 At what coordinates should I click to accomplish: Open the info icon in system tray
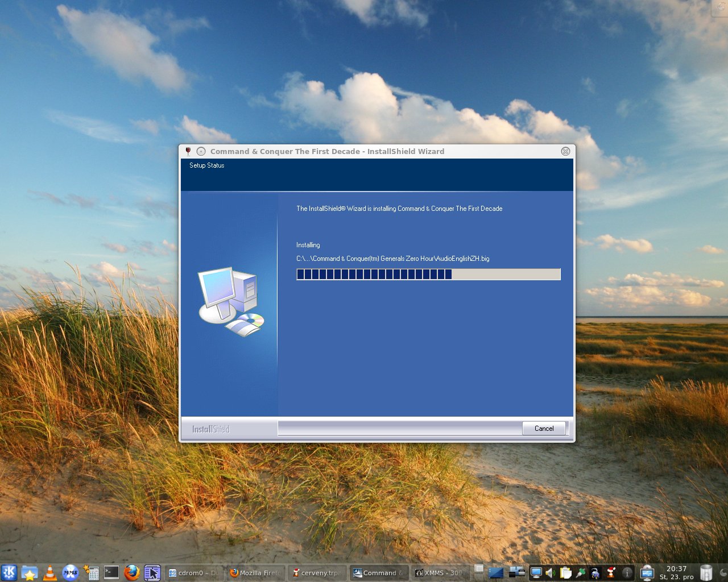point(627,573)
